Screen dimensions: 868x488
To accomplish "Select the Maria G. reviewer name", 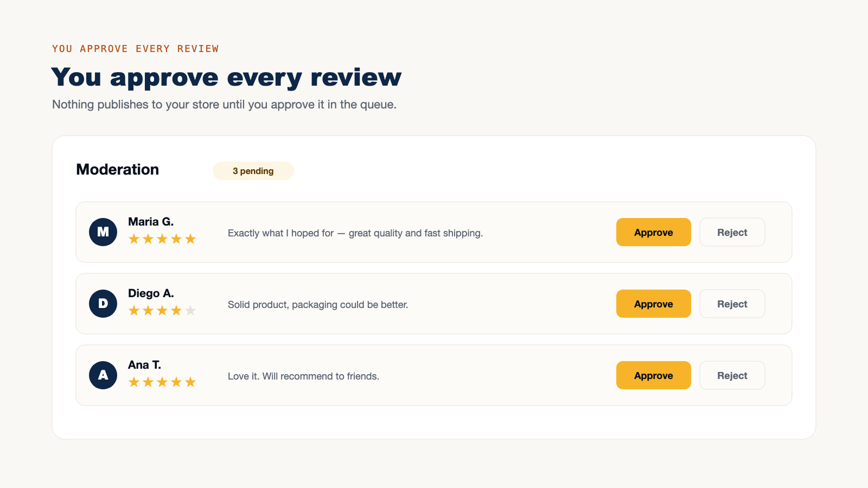I will click(x=151, y=222).
